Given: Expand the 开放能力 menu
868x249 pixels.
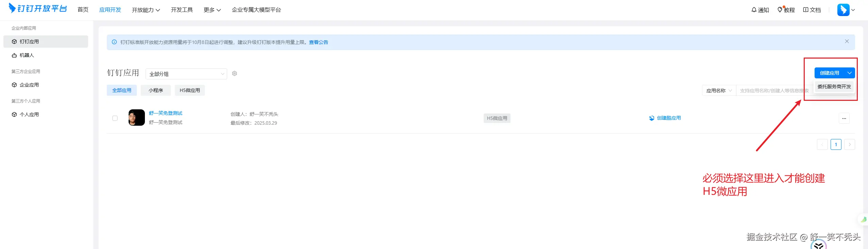Looking at the screenshot, I should [x=146, y=10].
